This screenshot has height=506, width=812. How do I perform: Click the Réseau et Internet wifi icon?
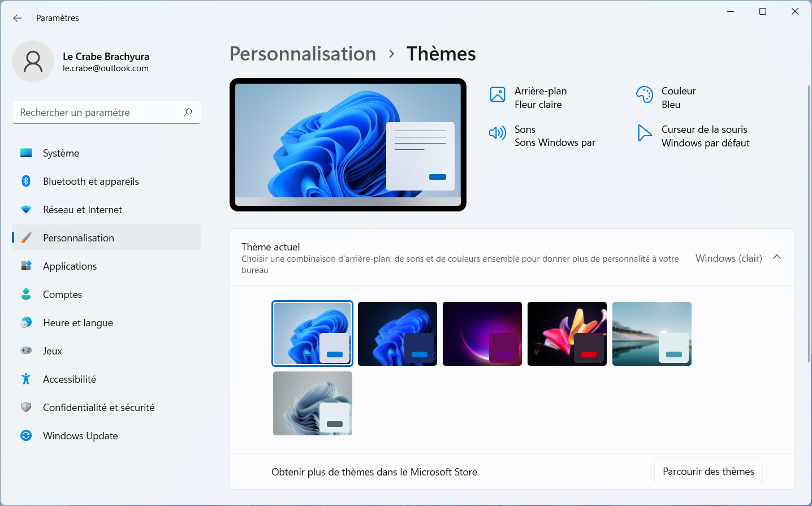(x=26, y=209)
